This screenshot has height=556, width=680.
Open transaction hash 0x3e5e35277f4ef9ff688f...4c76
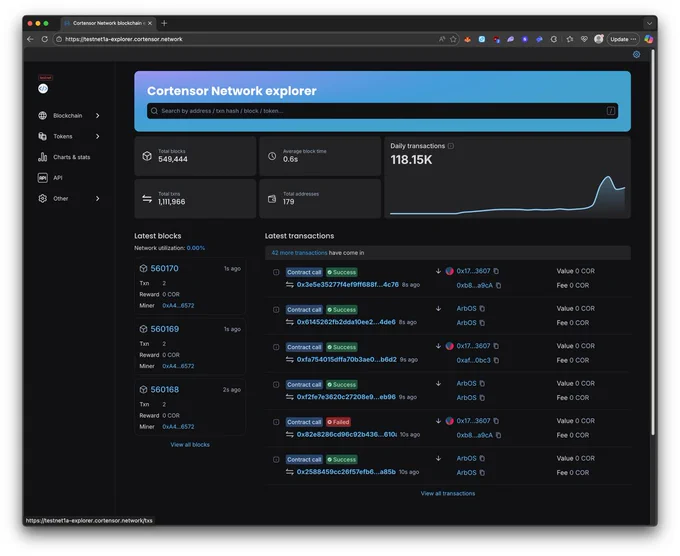coord(347,285)
